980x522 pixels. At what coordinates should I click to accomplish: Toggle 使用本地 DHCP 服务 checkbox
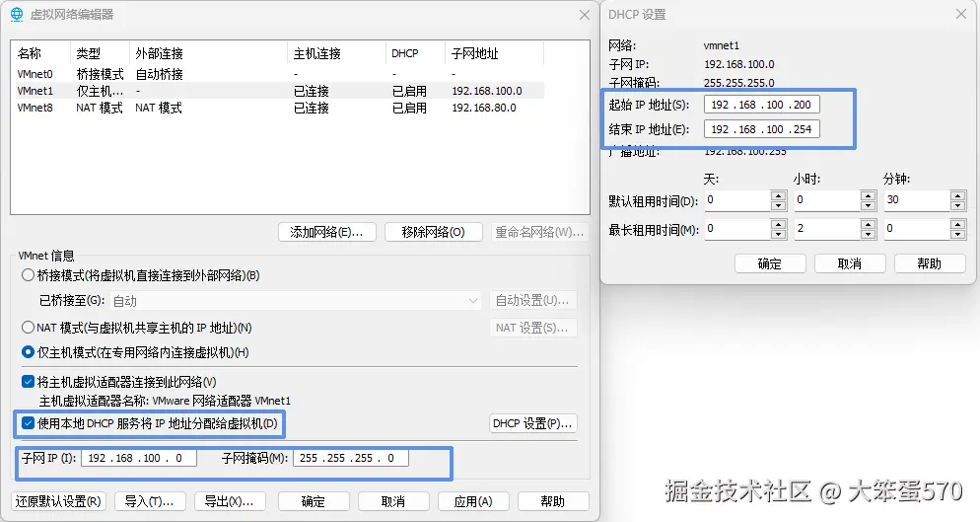(28, 423)
